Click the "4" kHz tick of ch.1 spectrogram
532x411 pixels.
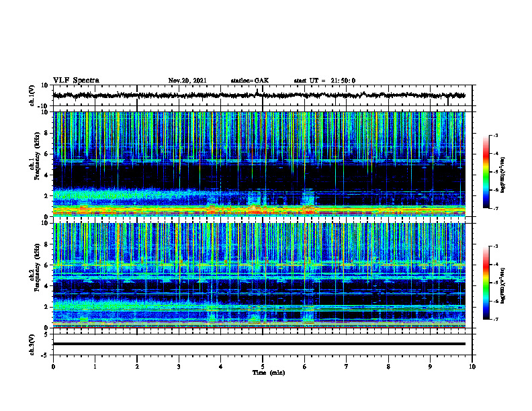[46, 175]
